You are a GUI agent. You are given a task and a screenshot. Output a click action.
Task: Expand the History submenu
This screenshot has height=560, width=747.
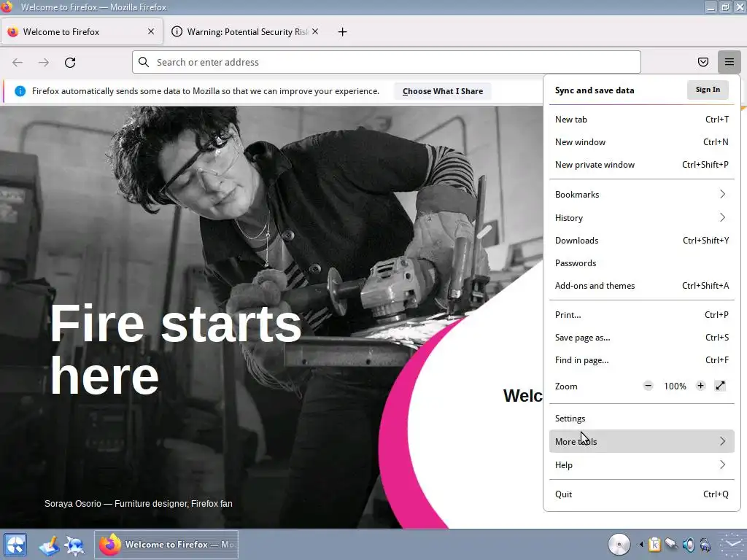tap(642, 217)
